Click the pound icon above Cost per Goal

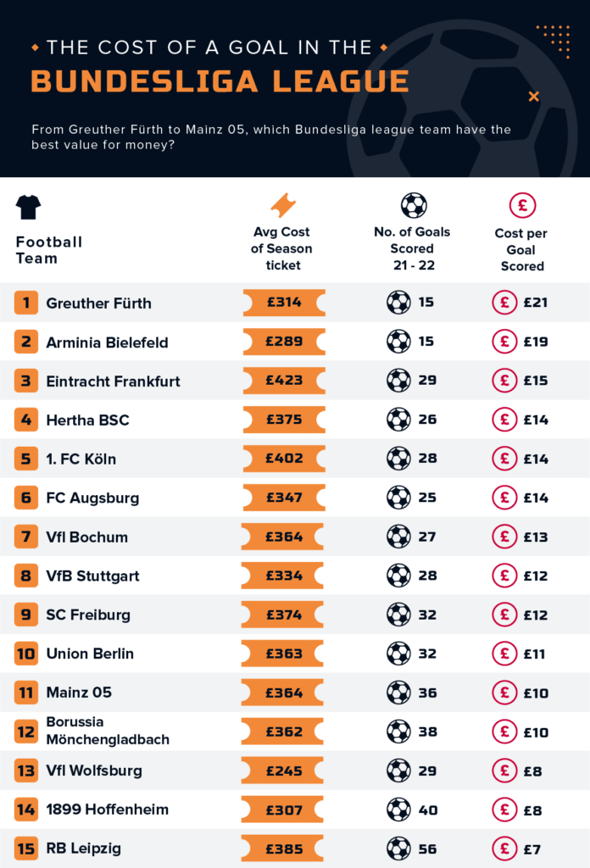522,205
